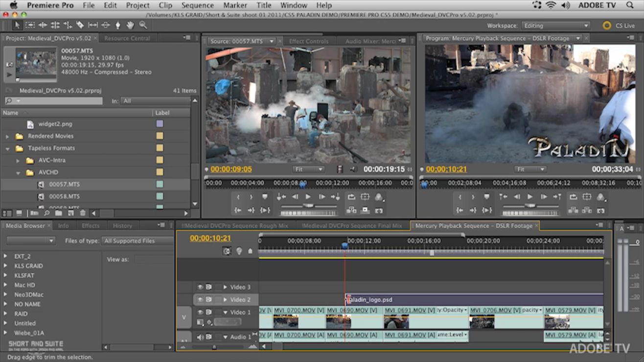Switch to Resource Central tab
This screenshot has height=362, width=644.
click(127, 38)
